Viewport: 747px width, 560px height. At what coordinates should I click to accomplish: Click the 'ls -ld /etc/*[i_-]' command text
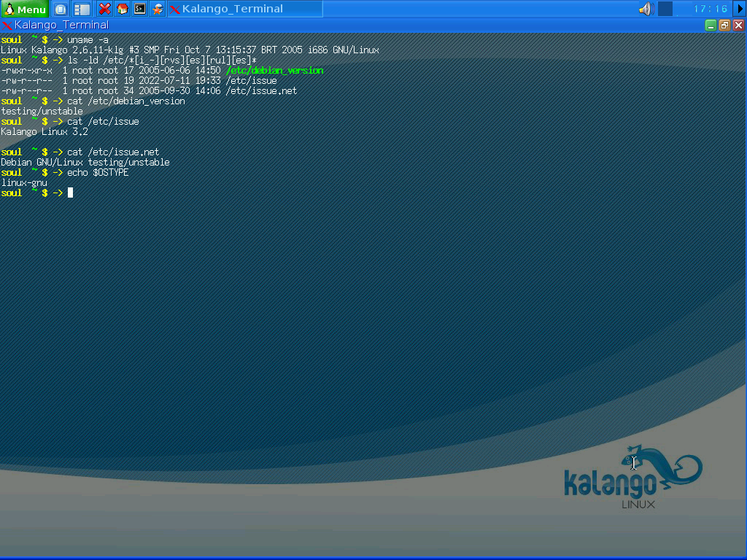[x=162, y=61]
